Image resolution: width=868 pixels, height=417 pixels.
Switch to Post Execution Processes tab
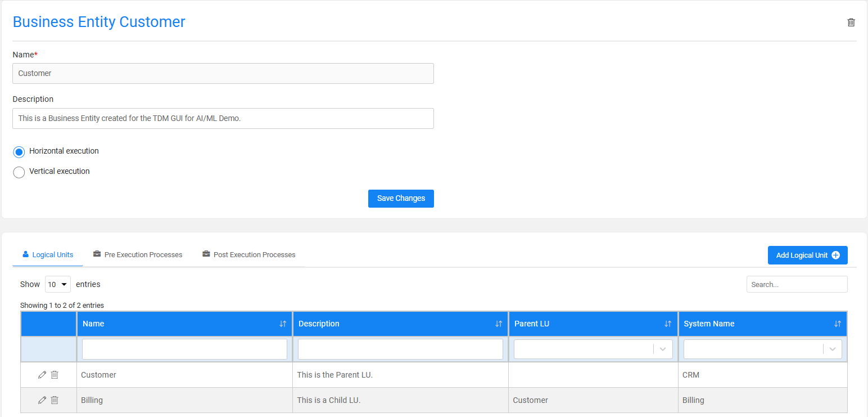(x=248, y=255)
